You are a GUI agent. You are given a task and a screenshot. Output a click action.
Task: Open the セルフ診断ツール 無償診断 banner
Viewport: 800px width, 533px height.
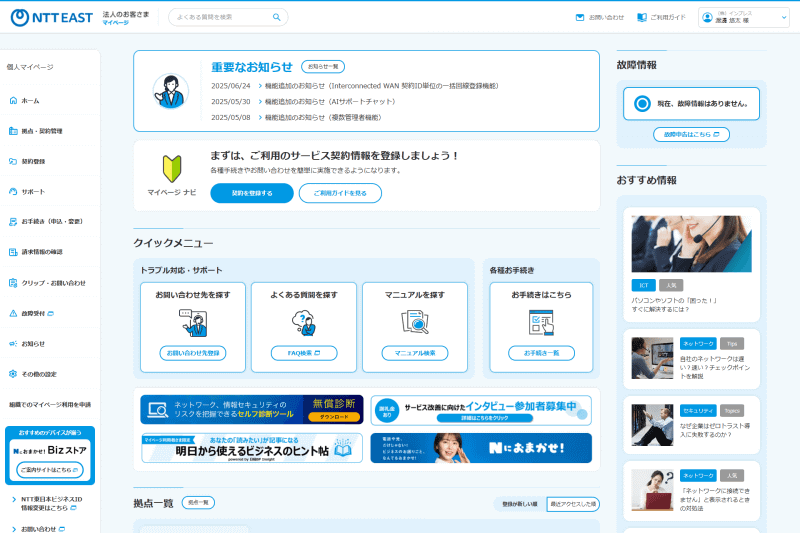click(252, 410)
